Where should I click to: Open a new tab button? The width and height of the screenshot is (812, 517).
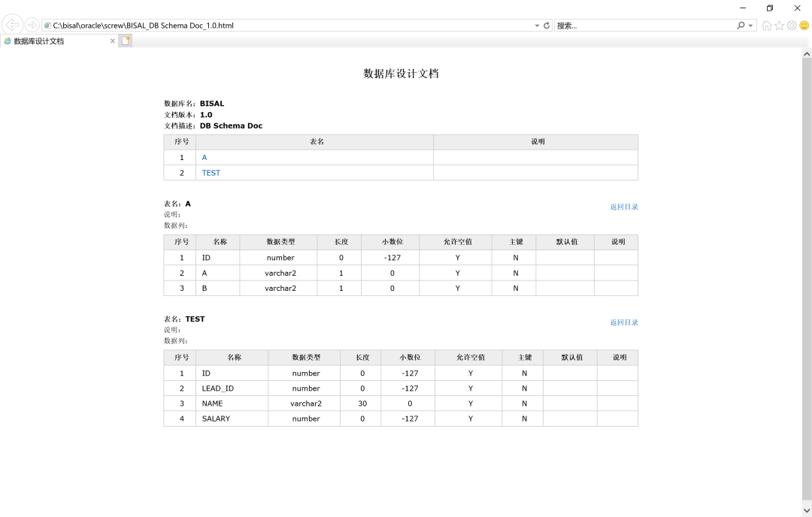126,41
